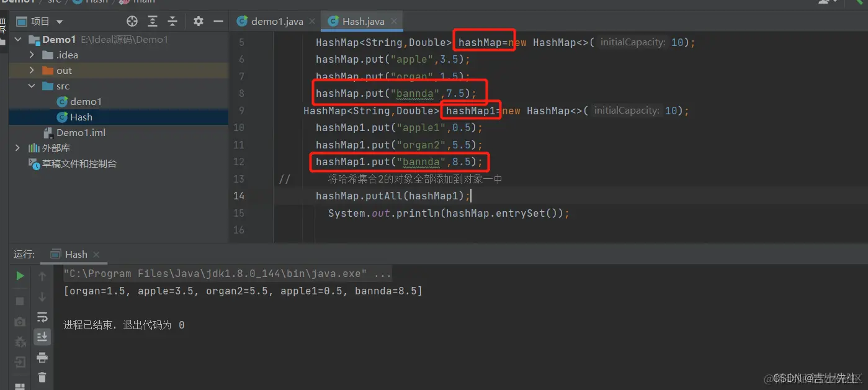Click the down arrow in run console toolbar

(42, 297)
